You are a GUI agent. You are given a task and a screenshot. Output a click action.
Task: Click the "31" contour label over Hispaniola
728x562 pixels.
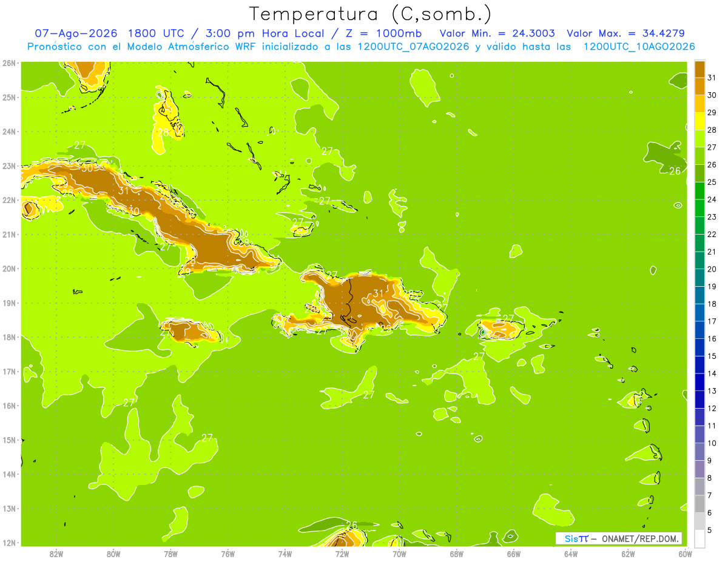379,293
